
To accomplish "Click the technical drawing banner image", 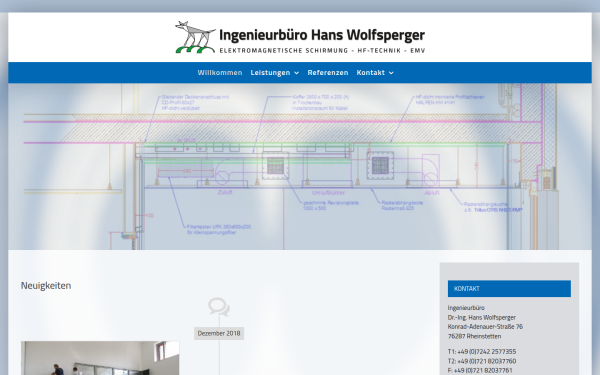I will 300,166.
